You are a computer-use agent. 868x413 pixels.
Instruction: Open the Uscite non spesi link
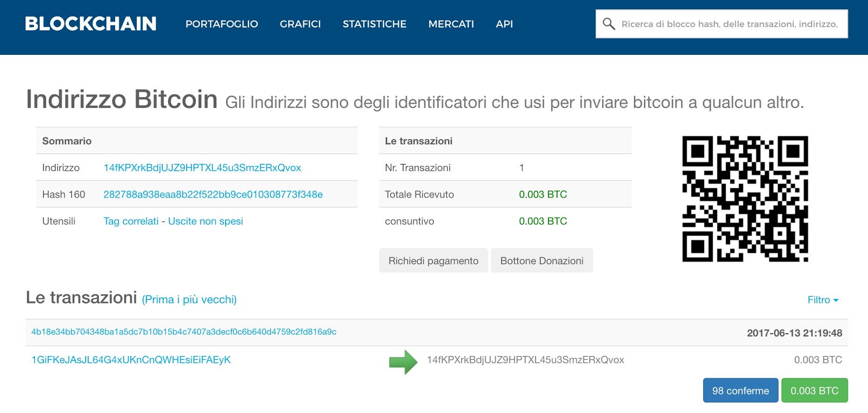coord(206,221)
